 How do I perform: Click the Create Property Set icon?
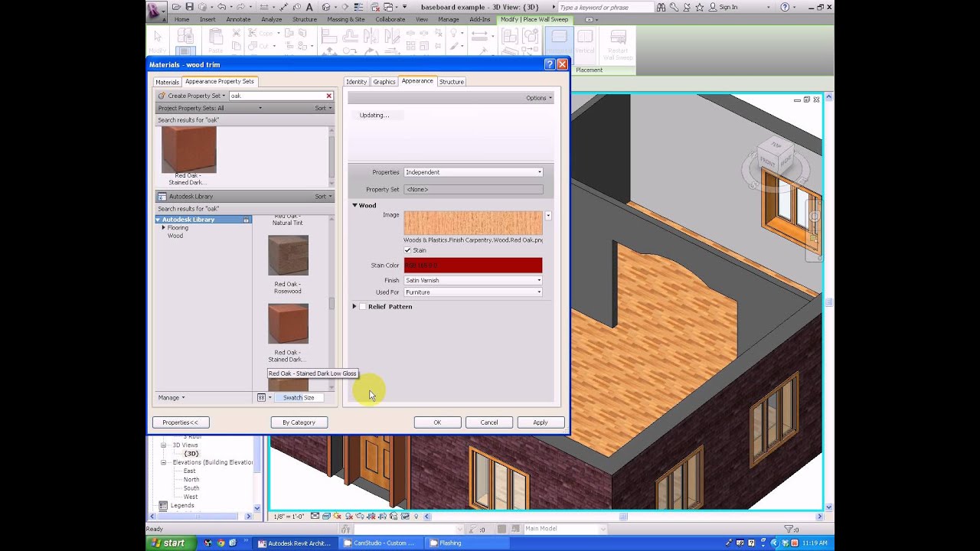(162, 96)
